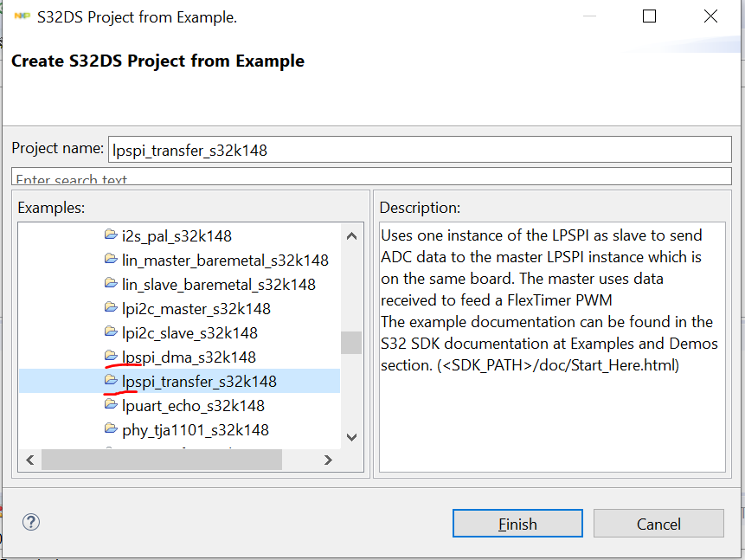The image size is (745, 560).
Task: Click the right arrow of the horizontal scrollbar
Action: tap(328, 460)
